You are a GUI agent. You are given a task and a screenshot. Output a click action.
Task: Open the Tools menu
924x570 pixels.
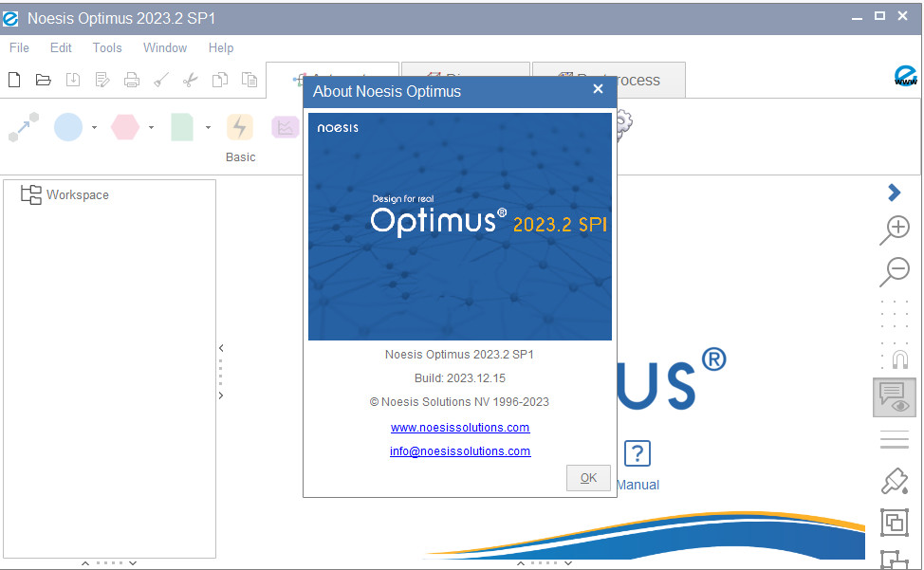pyautogui.click(x=107, y=47)
